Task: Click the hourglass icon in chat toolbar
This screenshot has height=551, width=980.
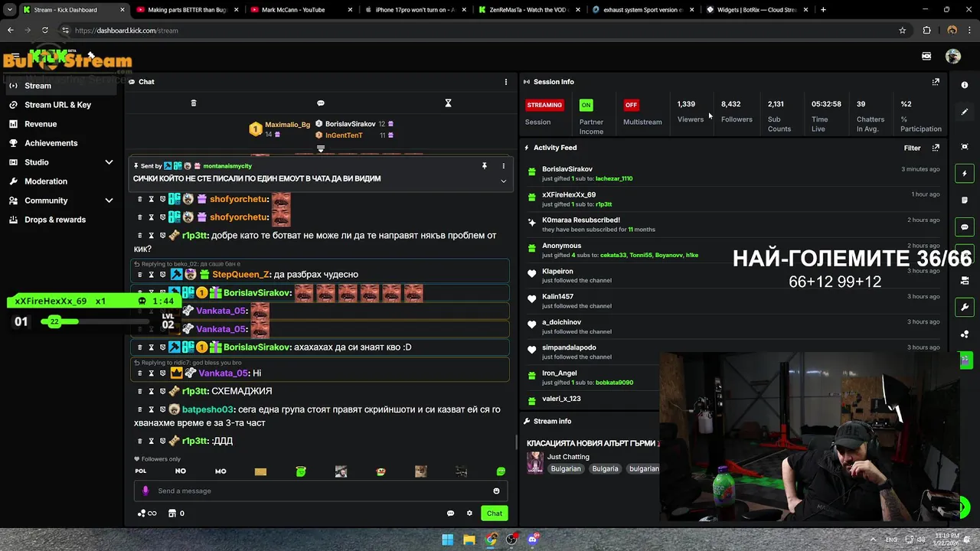Action: click(x=449, y=103)
